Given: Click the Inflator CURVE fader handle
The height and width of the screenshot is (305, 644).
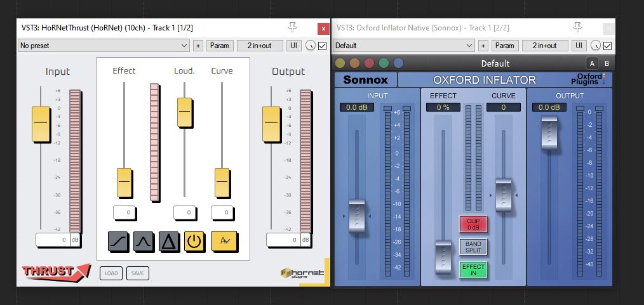Looking at the screenshot, I should (504, 195).
